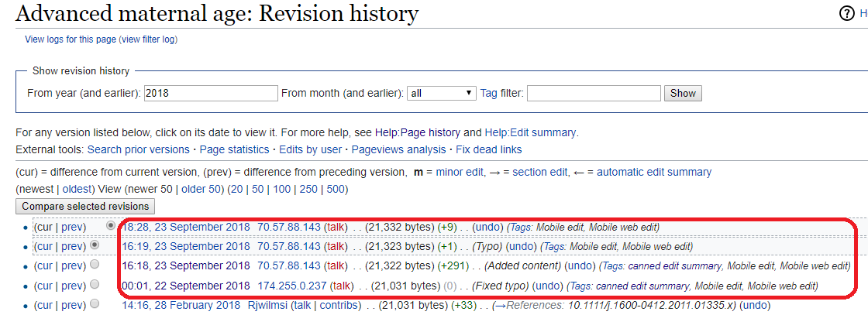Show 250 revisions per page

click(x=308, y=189)
